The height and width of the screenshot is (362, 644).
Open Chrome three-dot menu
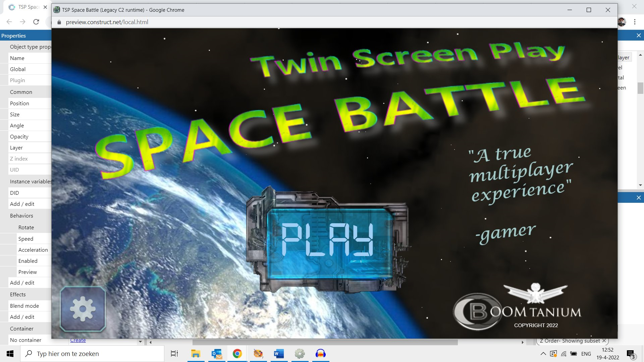pos(635,22)
